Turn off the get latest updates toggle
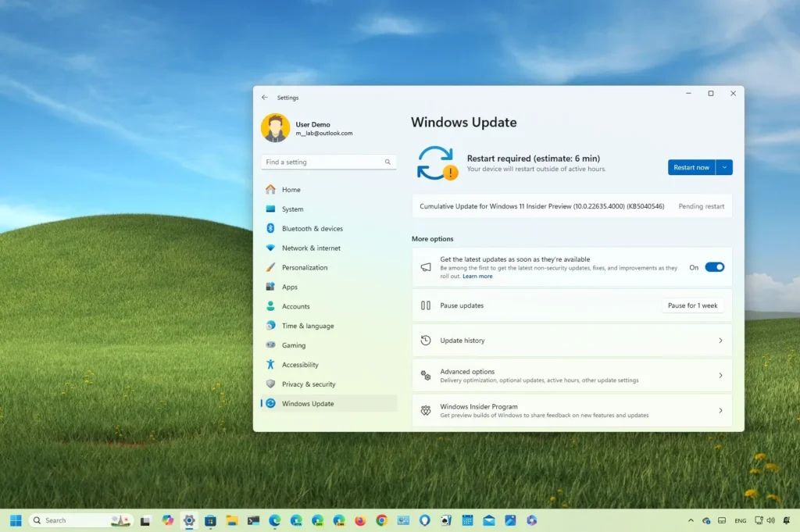Screen dimensions: 800x532 tap(714, 267)
